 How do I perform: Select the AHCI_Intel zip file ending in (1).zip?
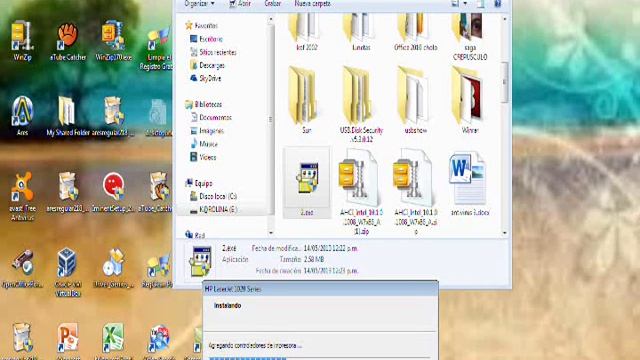point(361,191)
